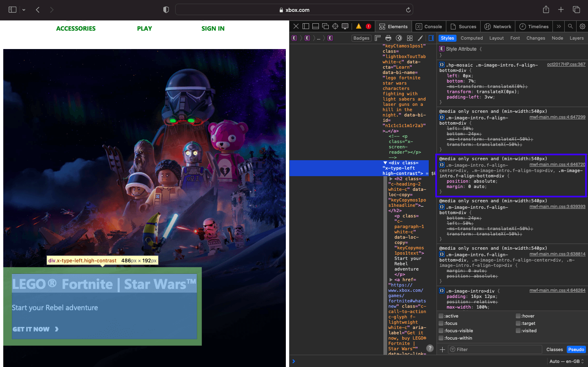Image resolution: width=588 pixels, height=367 pixels.
Task: Open Auto — en-GB language selector
Action: point(567,361)
